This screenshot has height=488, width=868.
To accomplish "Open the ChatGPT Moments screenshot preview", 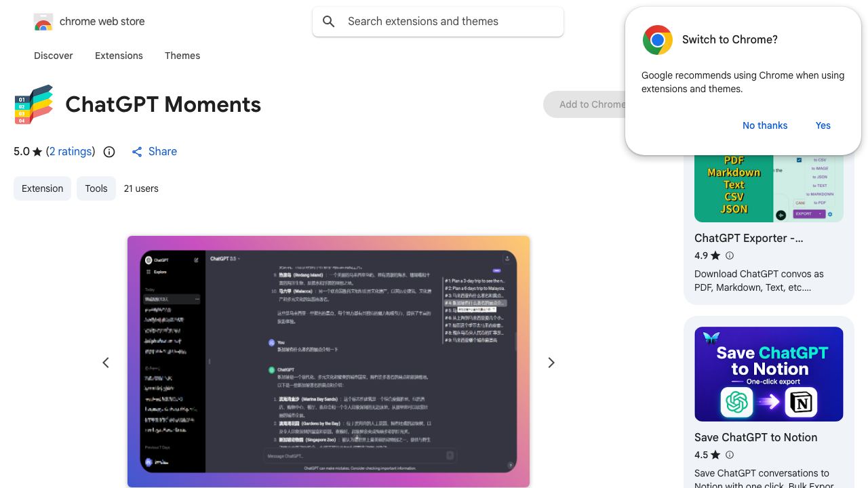I will point(328,361).
